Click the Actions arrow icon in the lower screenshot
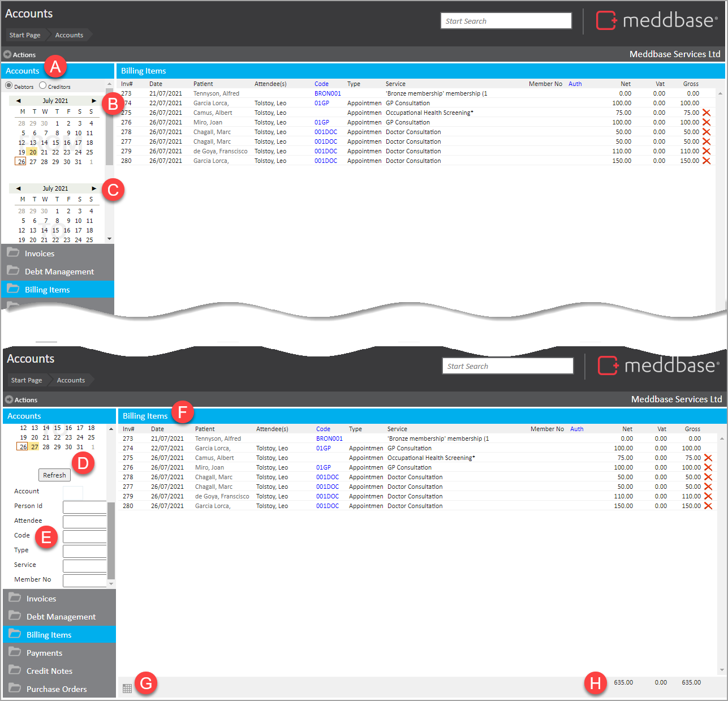728x701 pixels. tap(9, 400)
